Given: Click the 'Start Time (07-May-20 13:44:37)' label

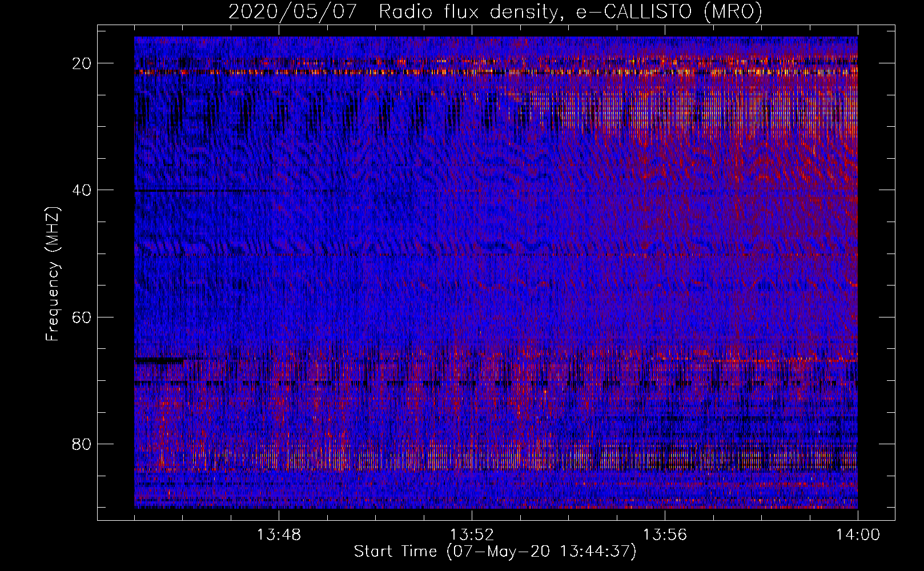Looking at the screenshot, I should pos(495,552).
